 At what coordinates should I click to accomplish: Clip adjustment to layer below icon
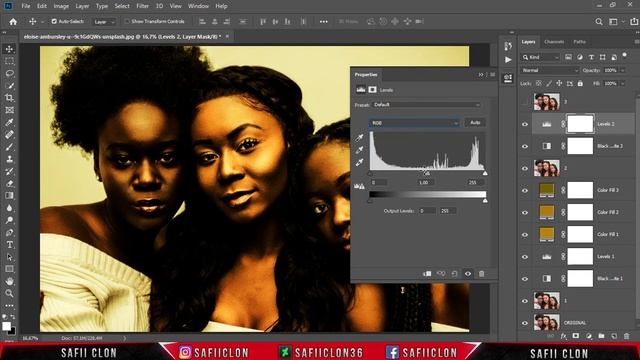tap(427, 274)
